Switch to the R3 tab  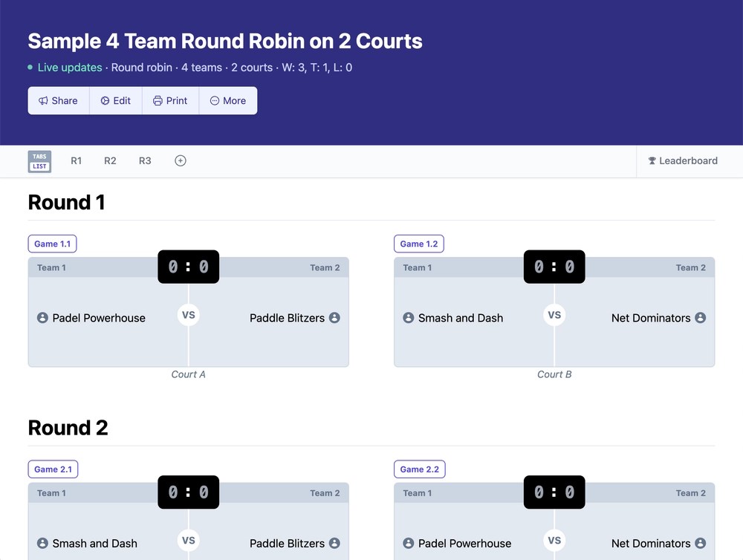point(145,160)
